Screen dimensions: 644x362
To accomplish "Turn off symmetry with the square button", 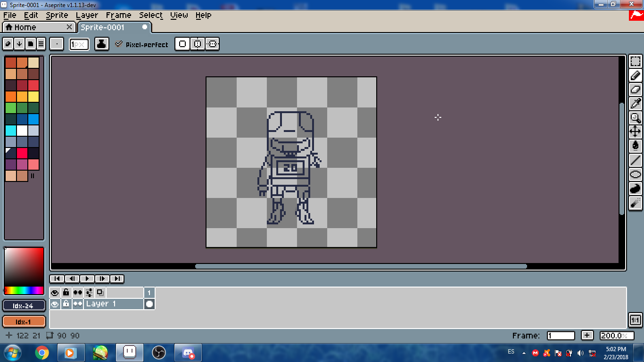I will (182, 44).
